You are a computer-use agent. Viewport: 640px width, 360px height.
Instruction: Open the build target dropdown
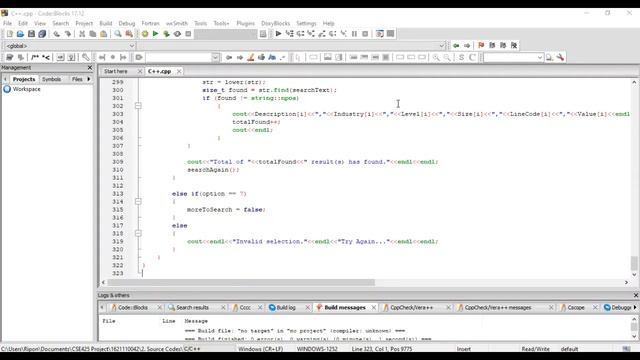click(226, 34)
